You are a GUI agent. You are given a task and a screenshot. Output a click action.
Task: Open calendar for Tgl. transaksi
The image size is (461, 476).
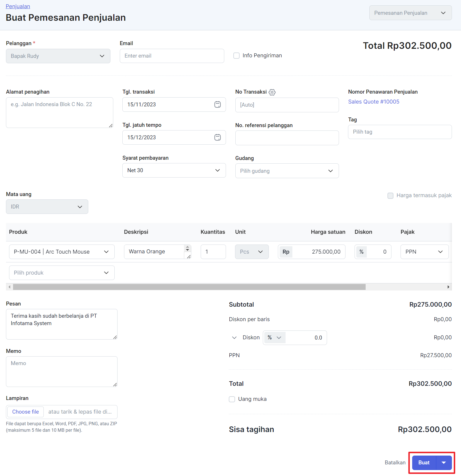[x=217, y=104]
